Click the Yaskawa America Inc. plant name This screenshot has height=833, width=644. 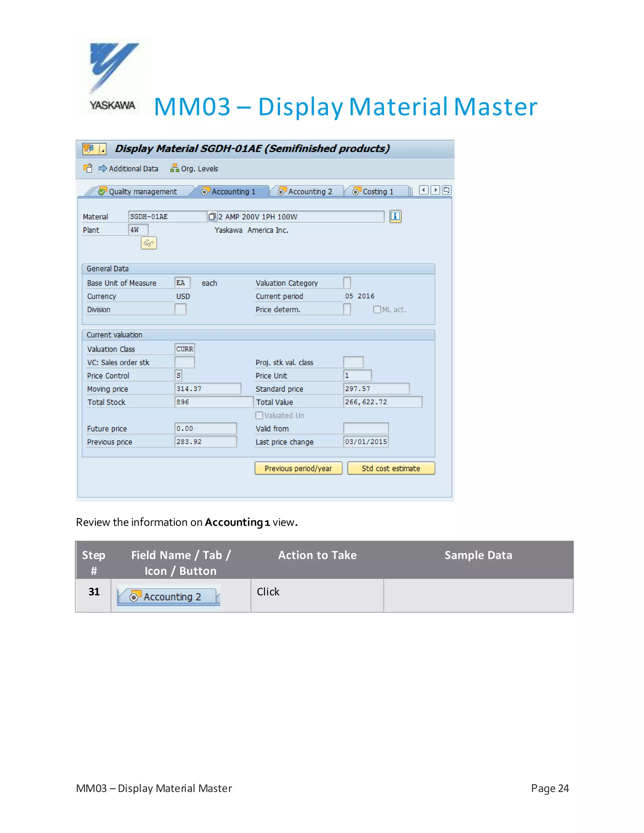point(251,230)
